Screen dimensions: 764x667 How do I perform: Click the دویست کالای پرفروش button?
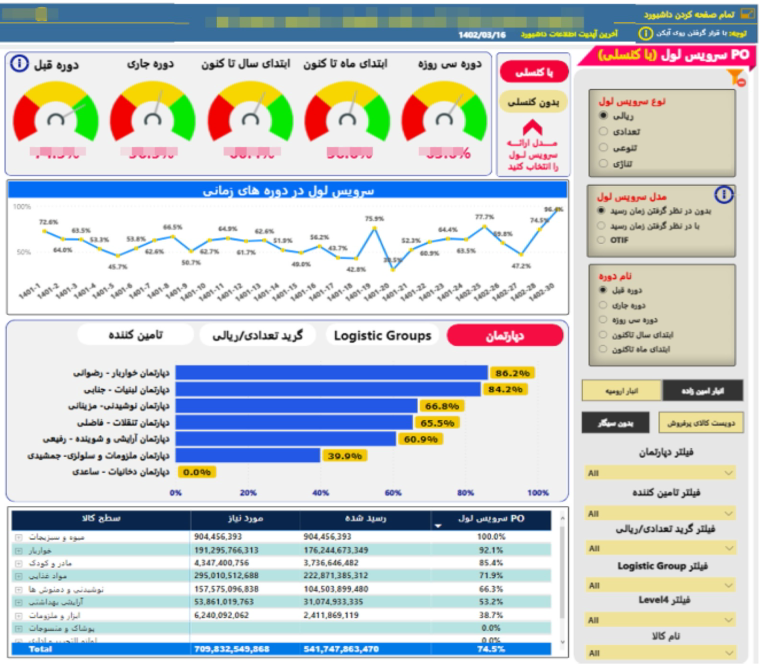[x=701, y=422]
